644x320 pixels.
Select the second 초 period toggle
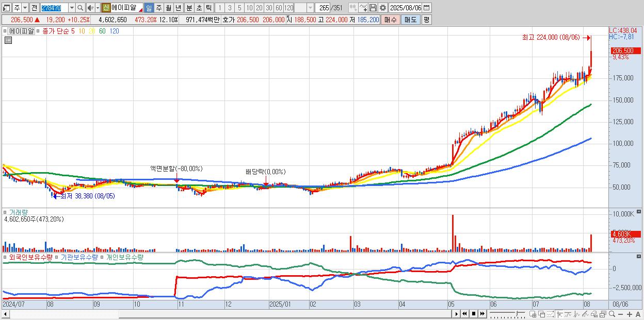pyautogui.click(x=199, y=8)
